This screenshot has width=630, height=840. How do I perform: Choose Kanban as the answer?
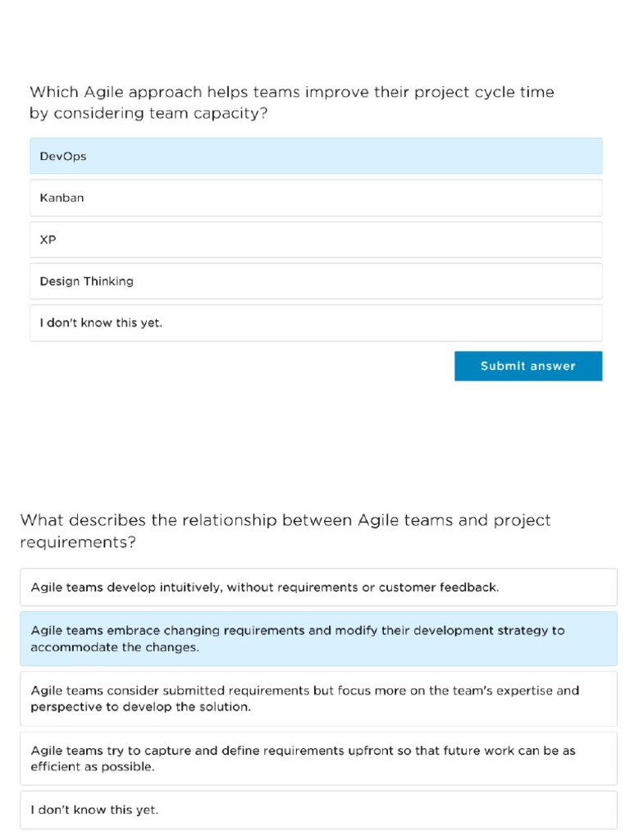[x=316, y=198]
